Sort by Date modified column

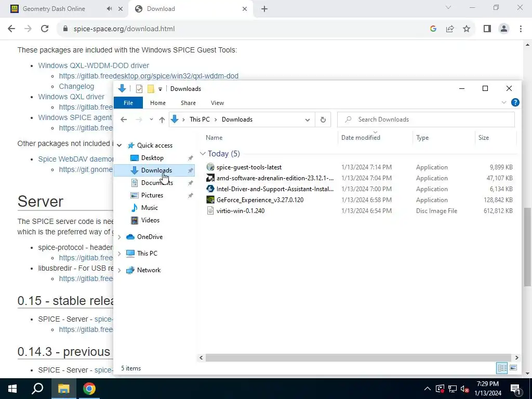(361, 137)
